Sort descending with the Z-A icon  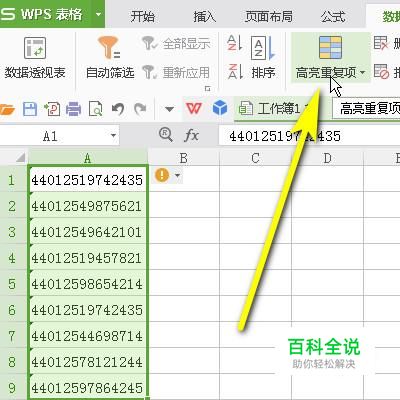tap(235, 71)
